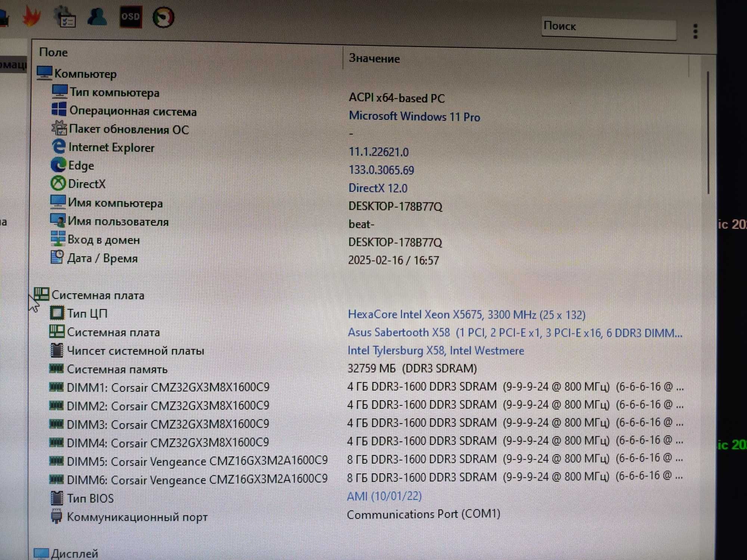Select the Системная плата motherboard row label

tap(114, 332)
